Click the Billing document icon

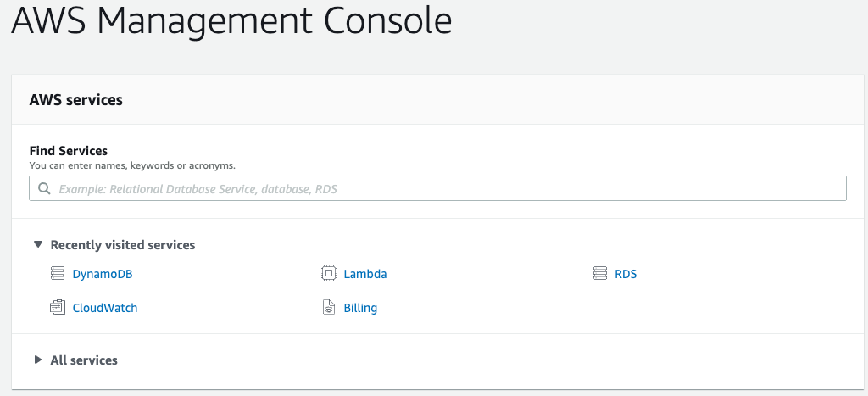[x=328, y=308]
